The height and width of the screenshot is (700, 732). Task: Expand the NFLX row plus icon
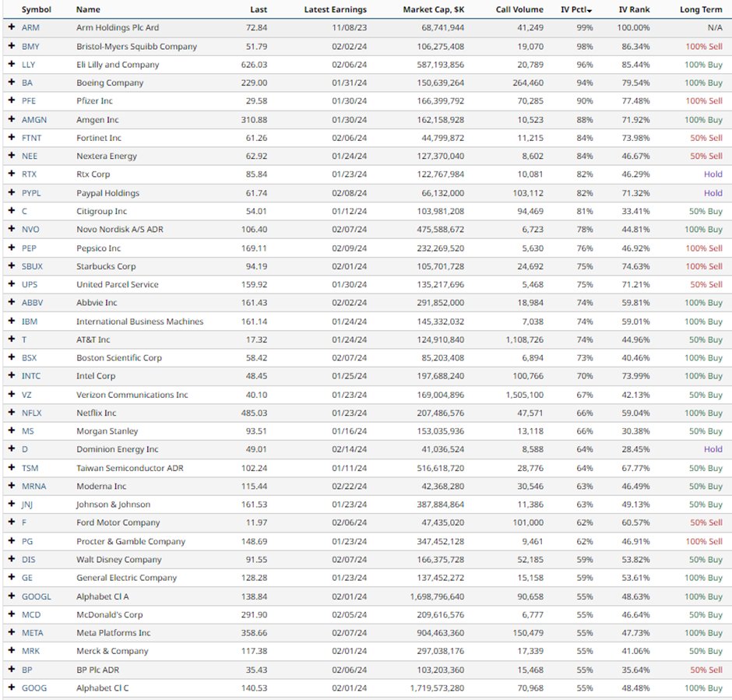(x=12, y=412)
